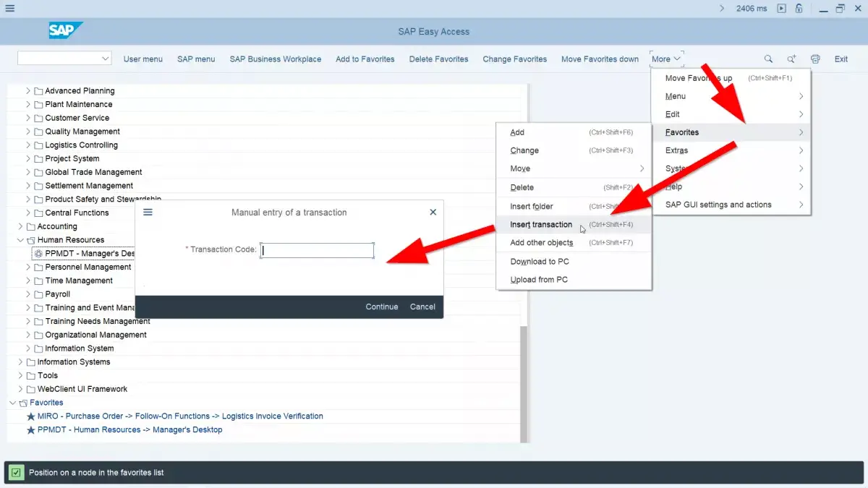868x488 pixels.
Task: Open the Extras submenu in More menu
Action: click(x=731, y=150)
